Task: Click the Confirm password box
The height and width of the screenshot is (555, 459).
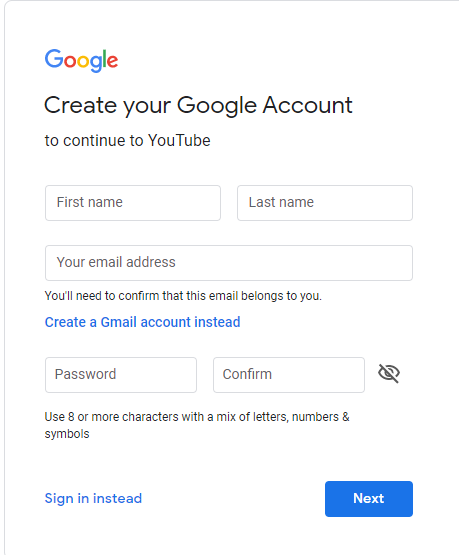Action: [289, 375]
